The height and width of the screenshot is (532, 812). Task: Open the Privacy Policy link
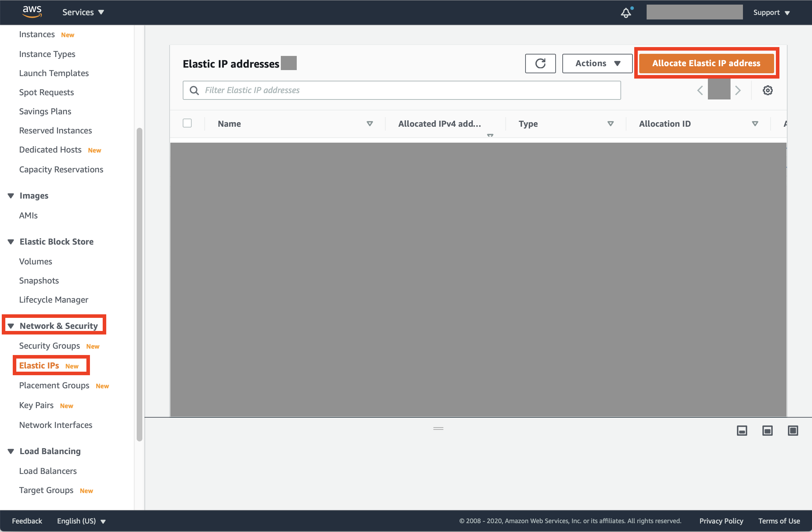click(721, 521)
